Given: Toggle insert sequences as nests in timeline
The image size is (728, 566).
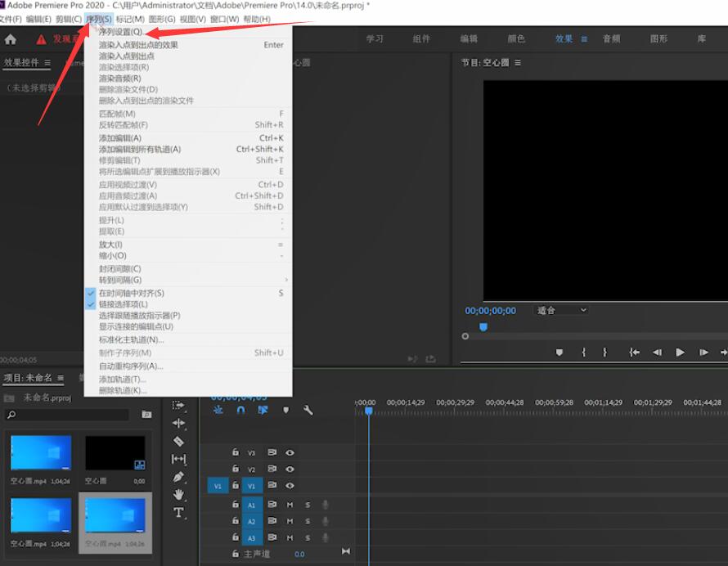Looking at the screenshot, I should pyautogui.click(x=218, y=410).
